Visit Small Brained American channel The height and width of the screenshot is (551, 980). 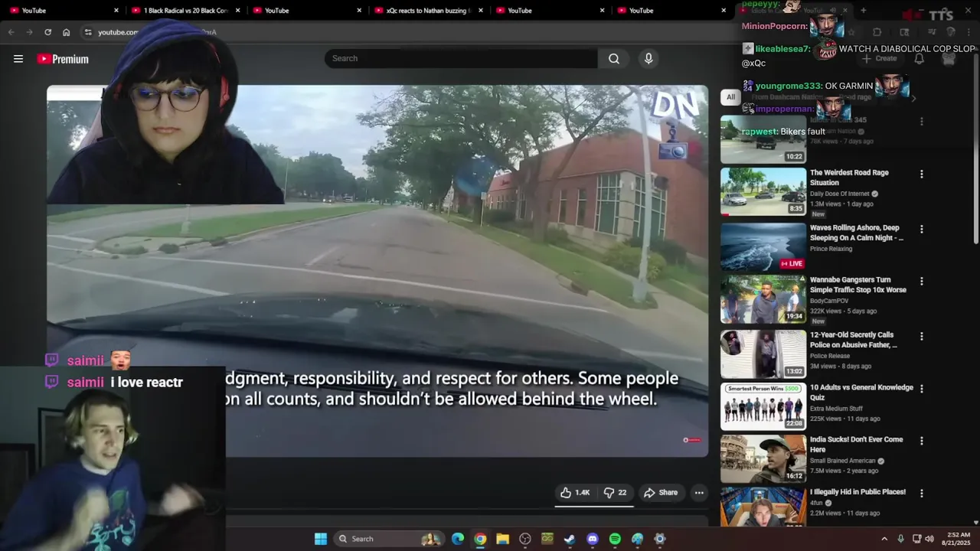[842, 461]
